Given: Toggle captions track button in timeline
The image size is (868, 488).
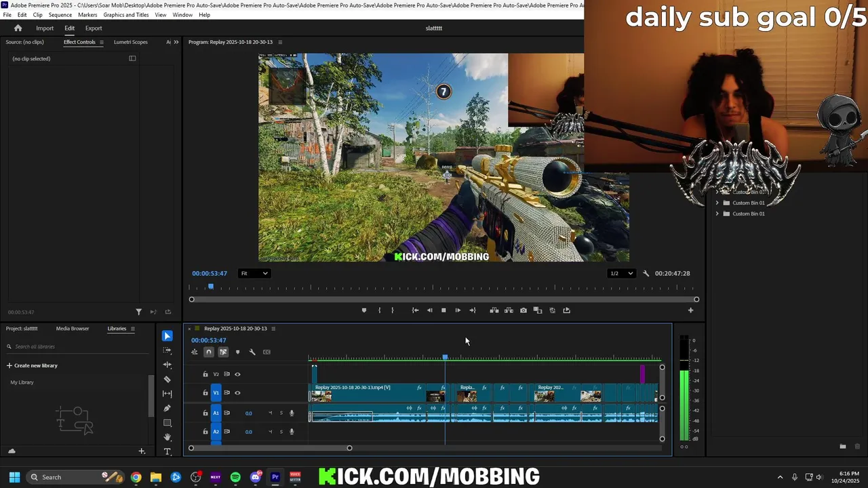Looking at the screenshot, I should [267, 352].
